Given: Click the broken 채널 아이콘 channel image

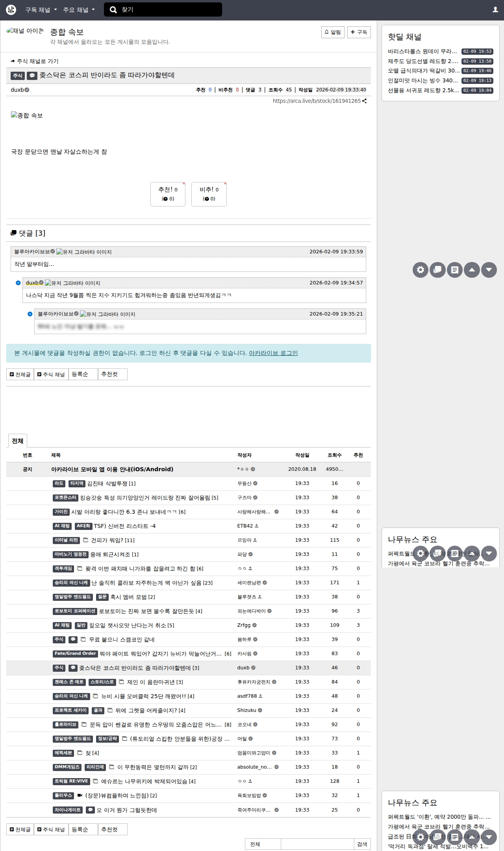Looking at the screenshot, I should [x=25, y=31].
